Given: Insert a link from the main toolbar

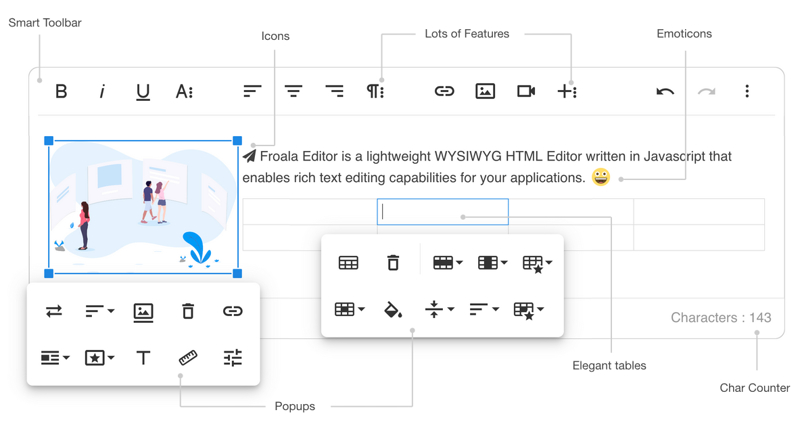Looking at the screenshot, I should pos(444,91).
